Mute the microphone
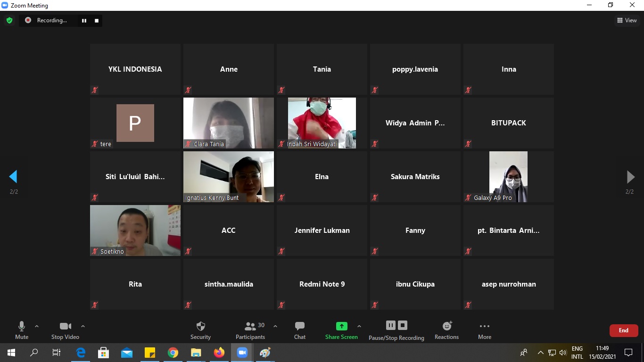Image resolution: width=644 pixels, height=362 pixels. point(22,326)
